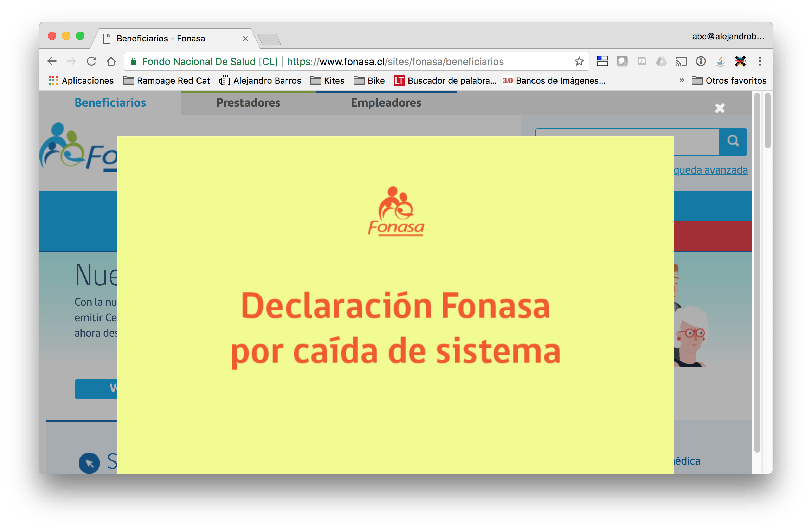Screen dimensions: 812x530
Task: Open the Chrome three-dot menu
Action: 760,62
